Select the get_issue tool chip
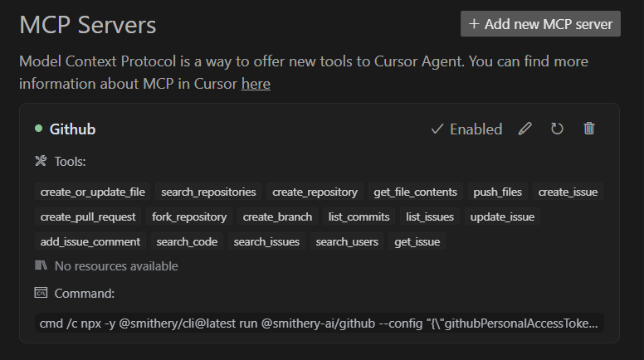 tap(417, 241)
